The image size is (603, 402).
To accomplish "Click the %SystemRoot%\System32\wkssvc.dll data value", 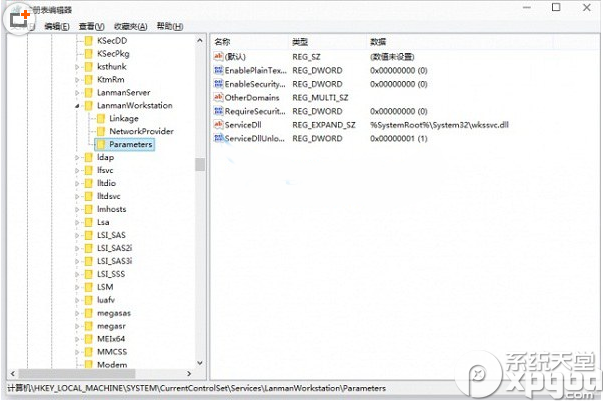I will tap(439, 125).
